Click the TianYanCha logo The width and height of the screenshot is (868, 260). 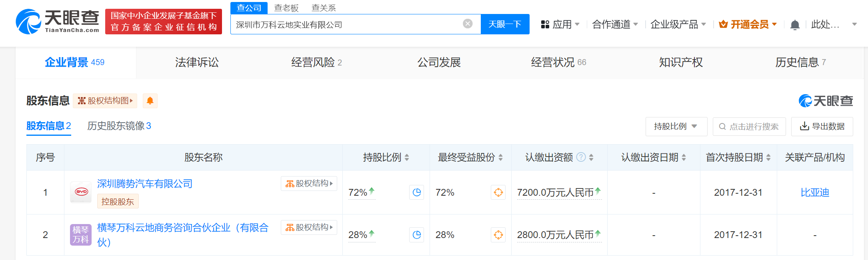58,21
